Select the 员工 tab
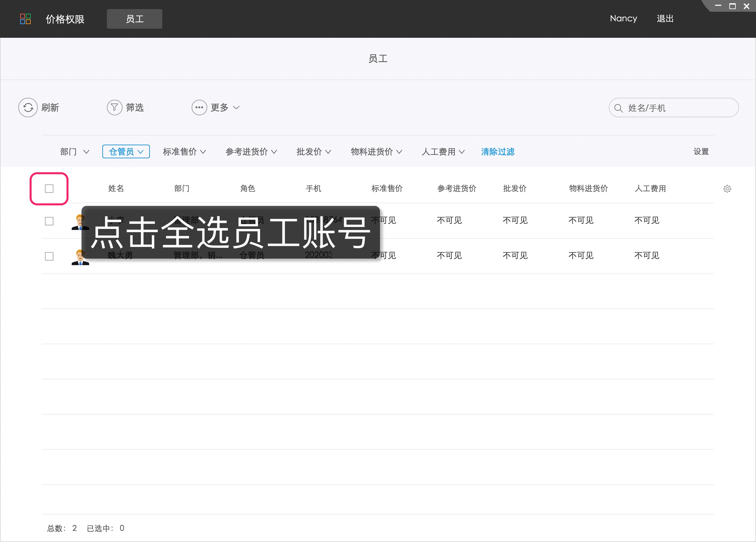This screenshot has width=756, height=542. pos(134,19)
